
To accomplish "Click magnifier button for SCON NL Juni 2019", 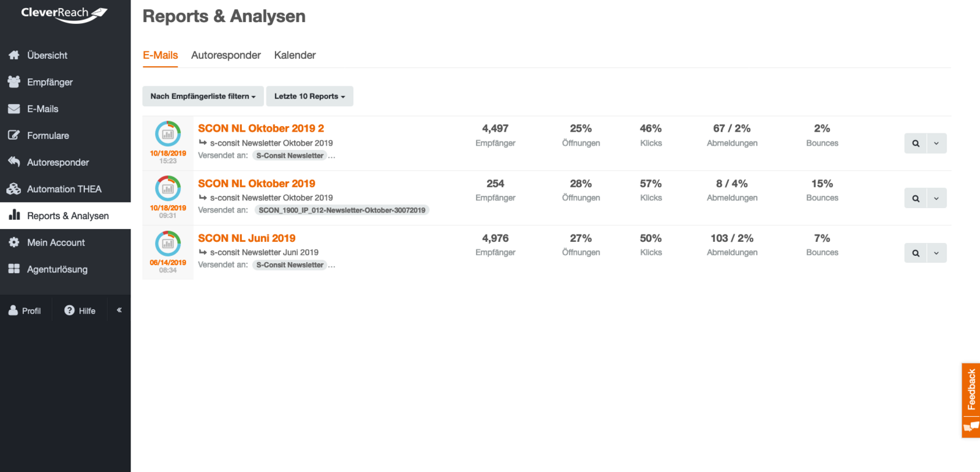I will (916, 253).
